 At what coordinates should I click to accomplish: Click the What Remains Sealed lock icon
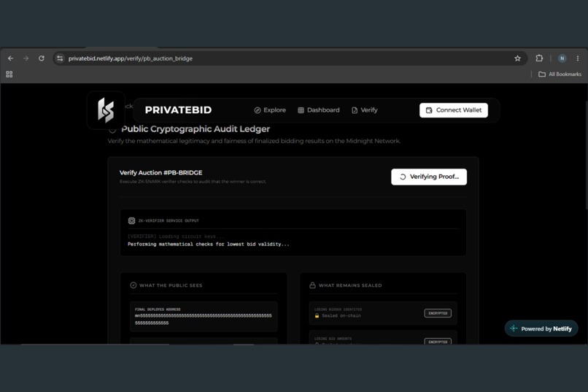pos(312,285)
